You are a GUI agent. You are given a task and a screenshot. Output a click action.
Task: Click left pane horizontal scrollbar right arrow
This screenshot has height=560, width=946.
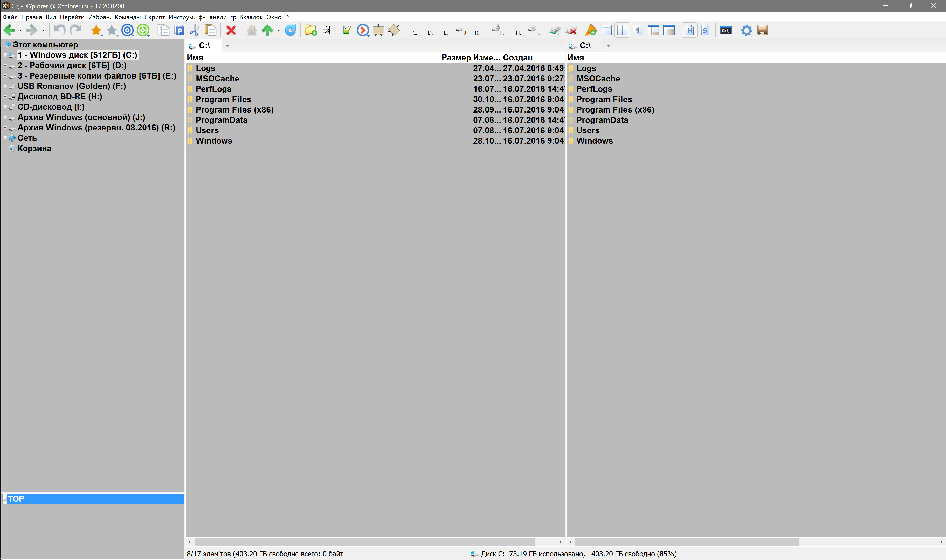coord(560,542)
